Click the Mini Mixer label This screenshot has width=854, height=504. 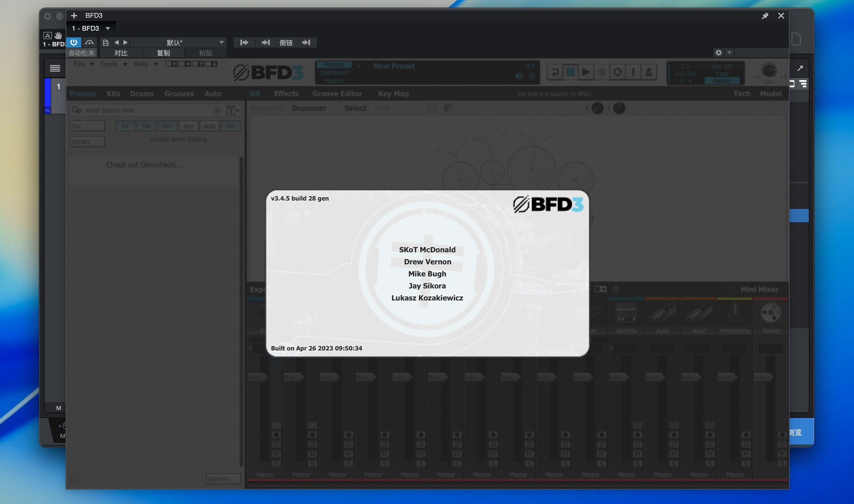(759, 290)
